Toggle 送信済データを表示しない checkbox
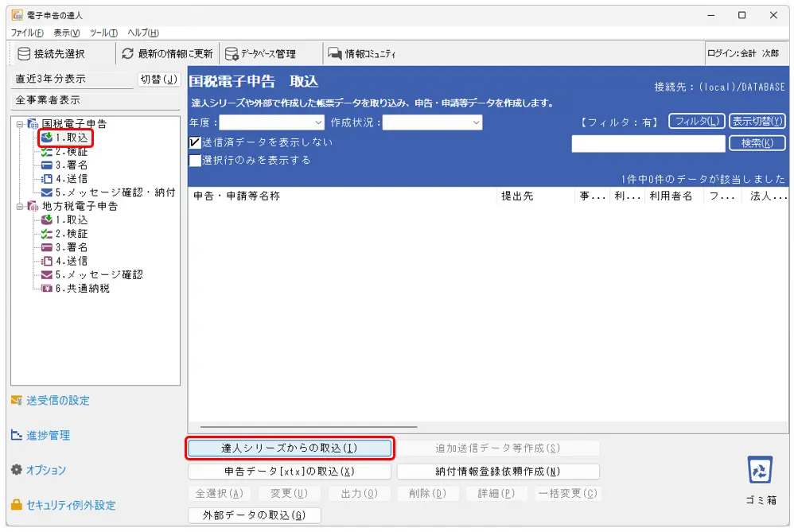Screen dimensions: 794x532 (x=195, y=143)
